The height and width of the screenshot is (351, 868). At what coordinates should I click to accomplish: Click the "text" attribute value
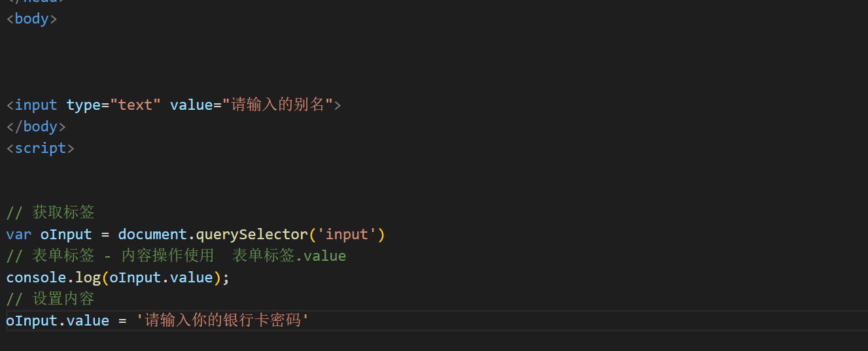click(x=135, y=105)
